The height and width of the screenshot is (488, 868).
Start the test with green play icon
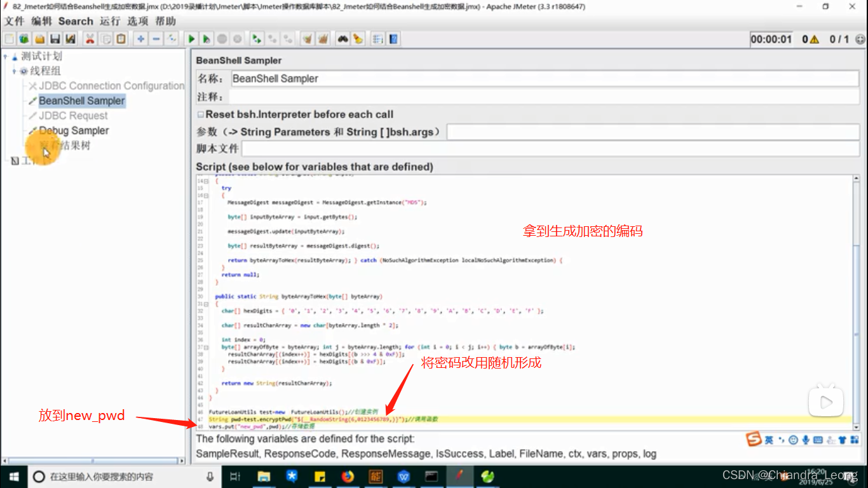pyautogui.click(x=191, y=39)
